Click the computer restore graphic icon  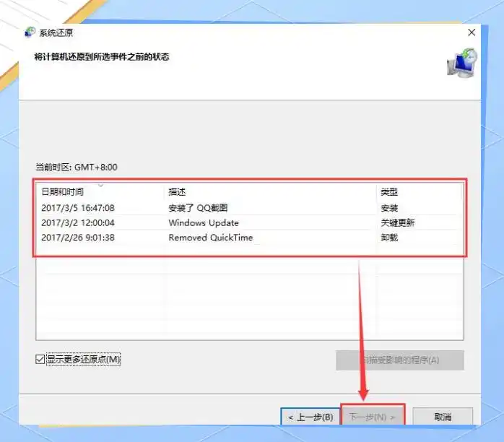click(462, 63)
